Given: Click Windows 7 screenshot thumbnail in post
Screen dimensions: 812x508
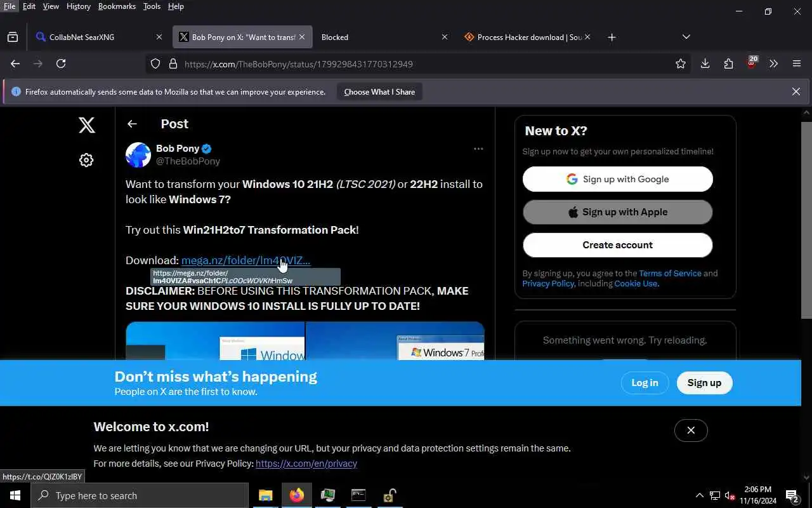Looking at the screenshot, I should click(395, 341).
